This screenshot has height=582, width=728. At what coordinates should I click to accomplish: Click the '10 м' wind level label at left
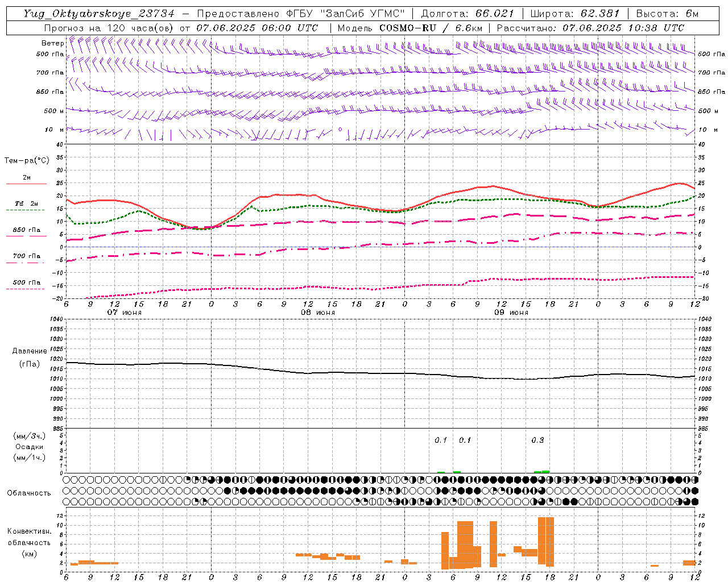tap(55, 130)
